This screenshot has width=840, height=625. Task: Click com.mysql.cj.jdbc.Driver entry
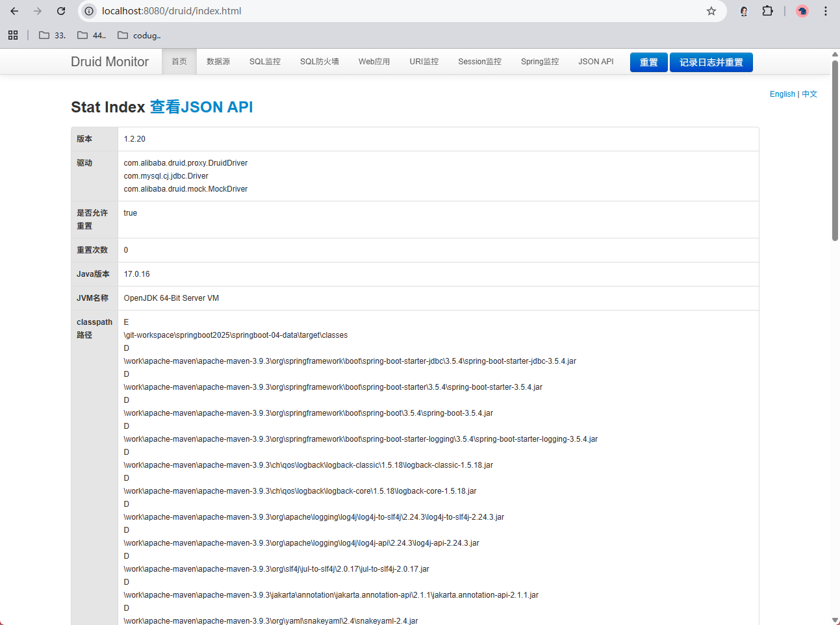[x=166, y=176]
